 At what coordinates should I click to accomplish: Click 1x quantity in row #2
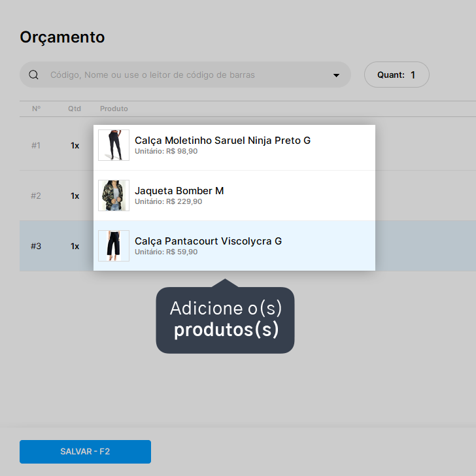(75, 196)
